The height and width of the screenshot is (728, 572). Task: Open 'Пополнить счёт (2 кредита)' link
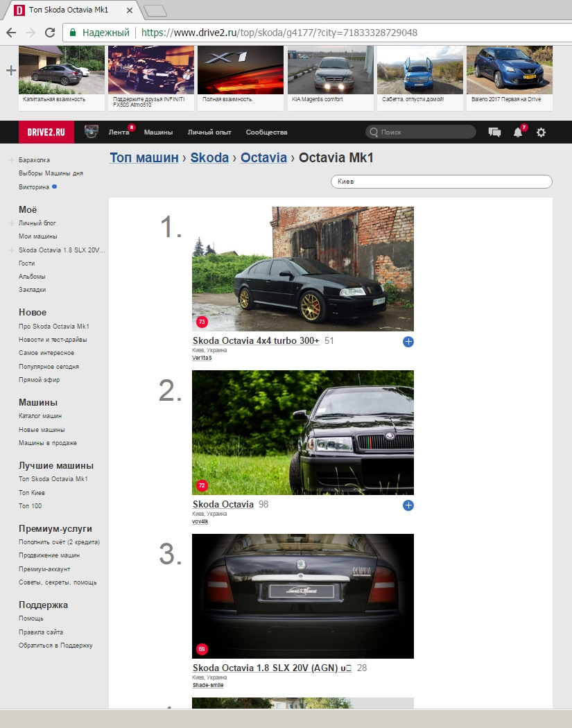pyautogui.click(x=59, y=542)
